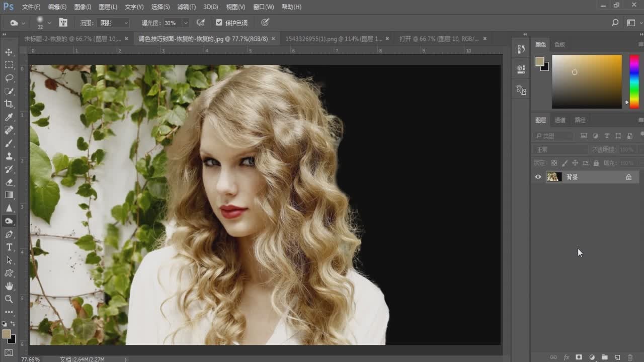644x362 pixels.
Task: Open the Color panel flyout menu
Action: [x=640, y=44]
